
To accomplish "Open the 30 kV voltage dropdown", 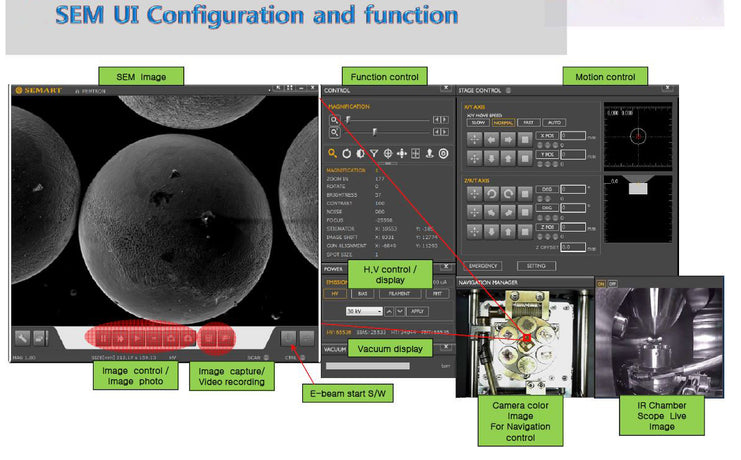I will click(x=364, y=311).
